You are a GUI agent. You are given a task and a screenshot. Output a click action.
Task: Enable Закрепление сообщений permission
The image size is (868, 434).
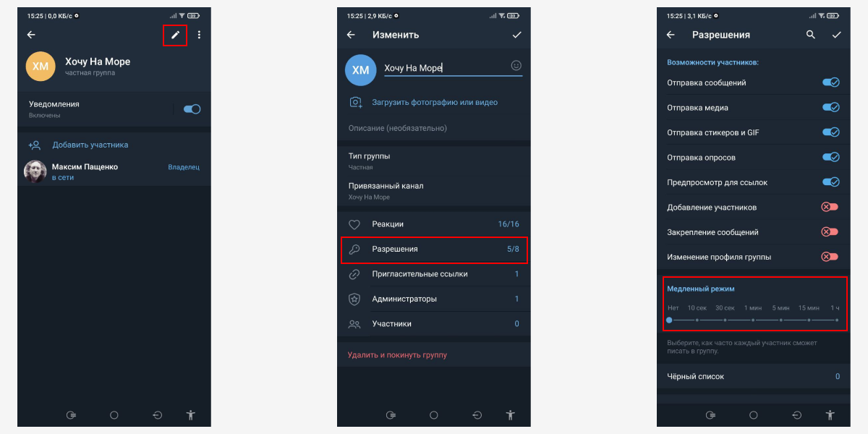830,232
